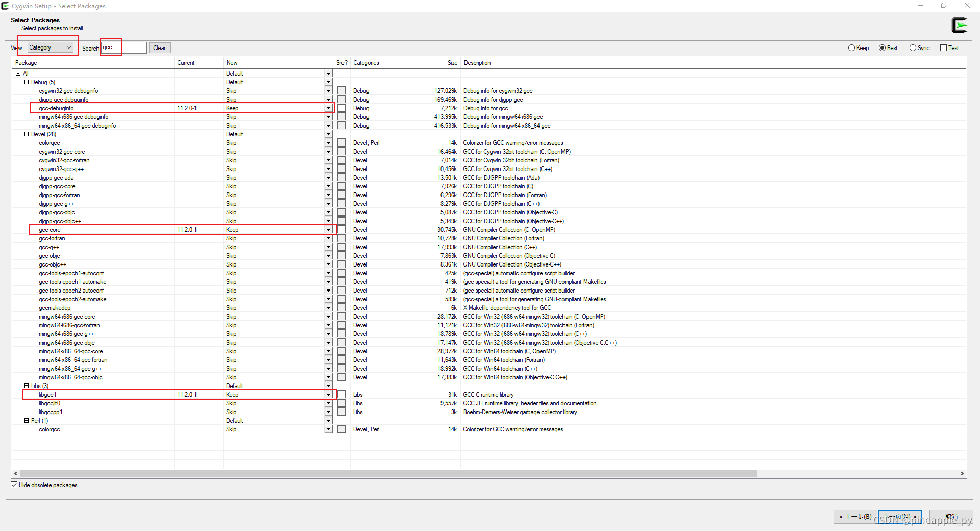Click the Skip value for gcc-objc++
Image resolution: width=980 pixels, height=531 pixels.
pos(231,264)
